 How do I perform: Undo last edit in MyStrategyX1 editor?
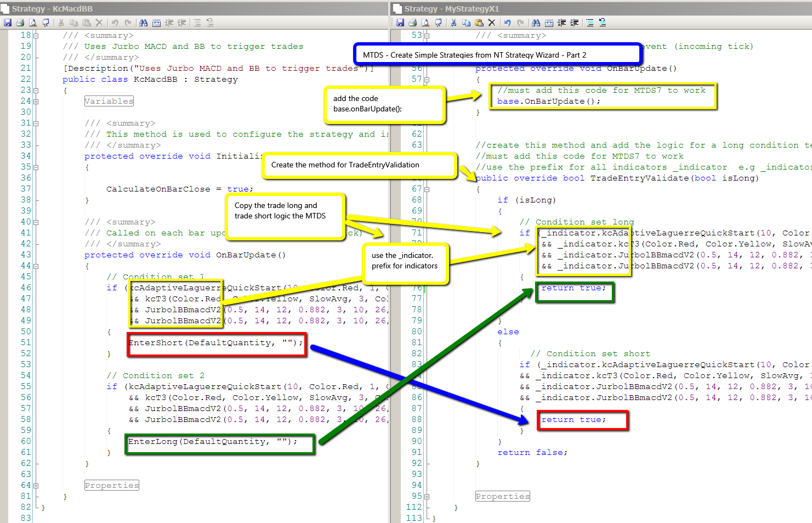pos(507,23)
